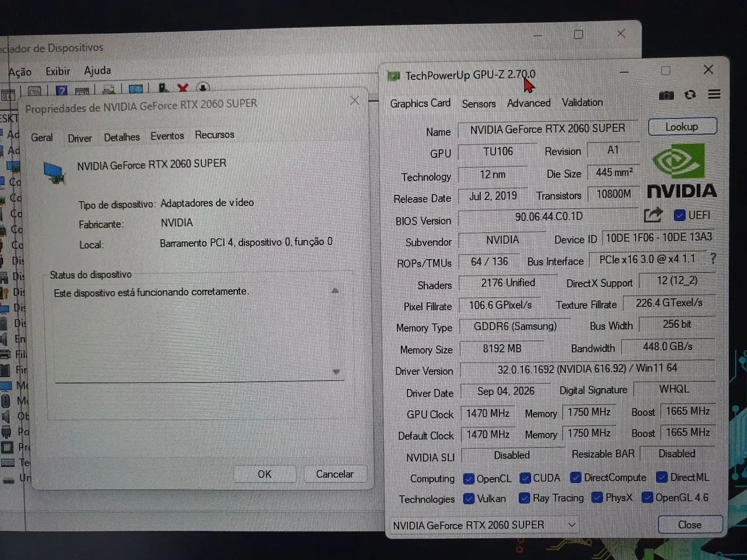Open the Detalhes tab
747x560 pixels.
click(122, 137)
